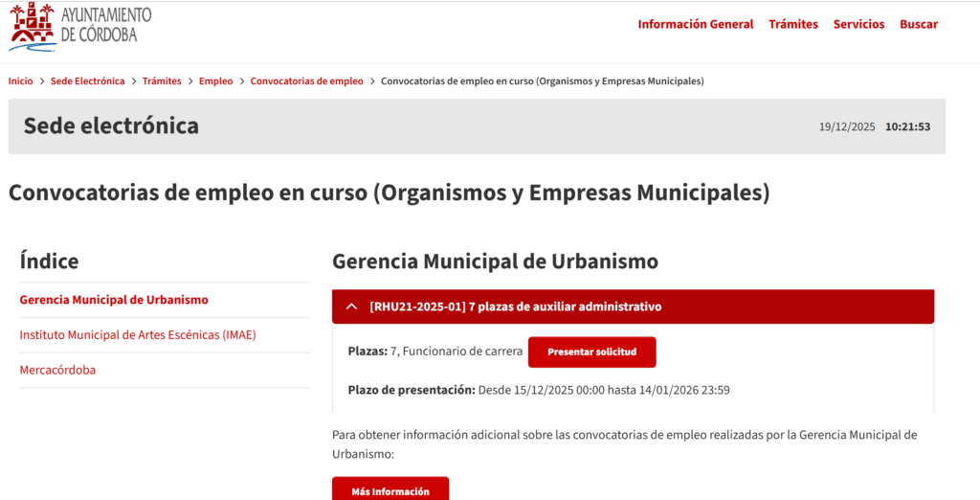The height and width of the screenshot is (500, 980).
Task: Click the clock time 10:21:53
Action: pos(907,126)
